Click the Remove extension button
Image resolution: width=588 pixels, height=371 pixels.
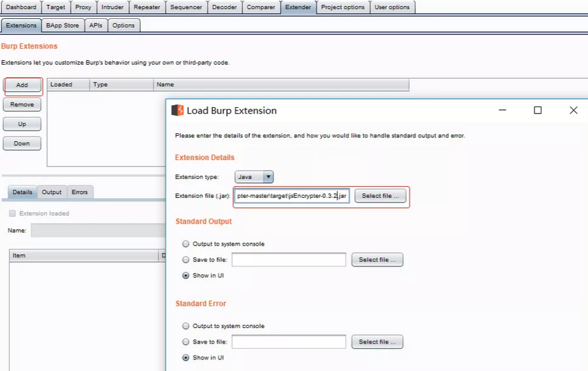pos(22,105)
